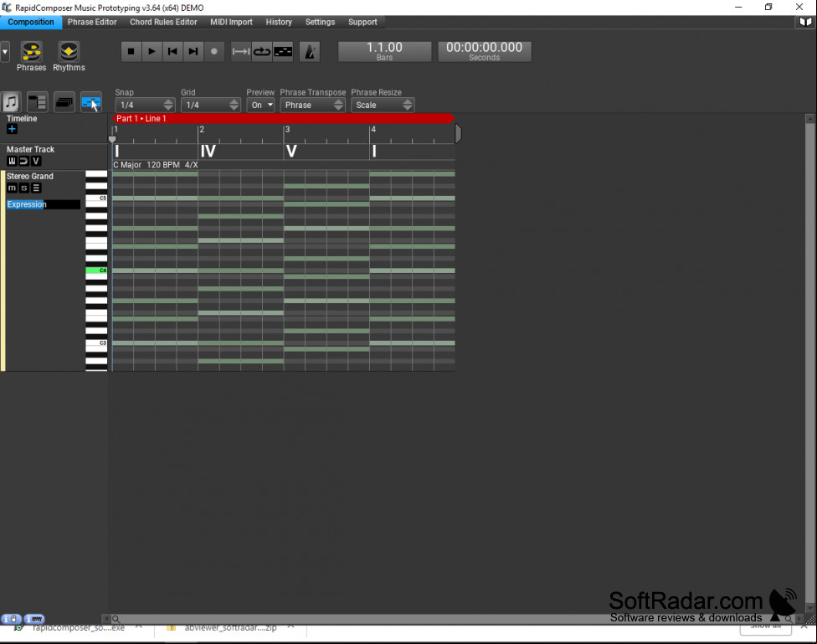Viewport: 817px width, 644px height.
Task: Open the MIDI Import tab
Action: (x=231, y=22)
